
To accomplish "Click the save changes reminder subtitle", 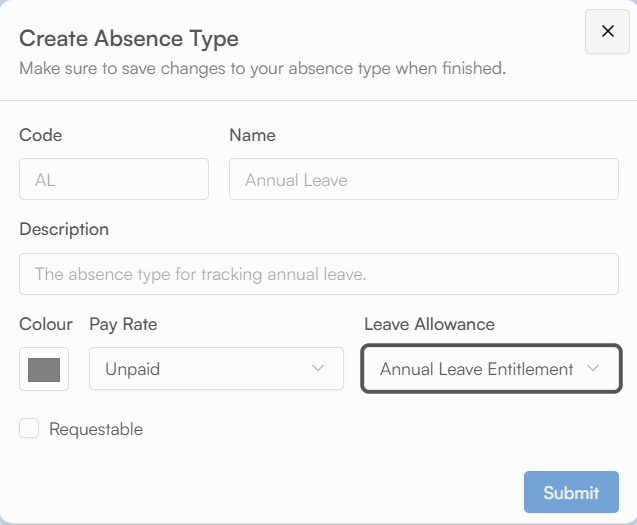I will [263, 69].
